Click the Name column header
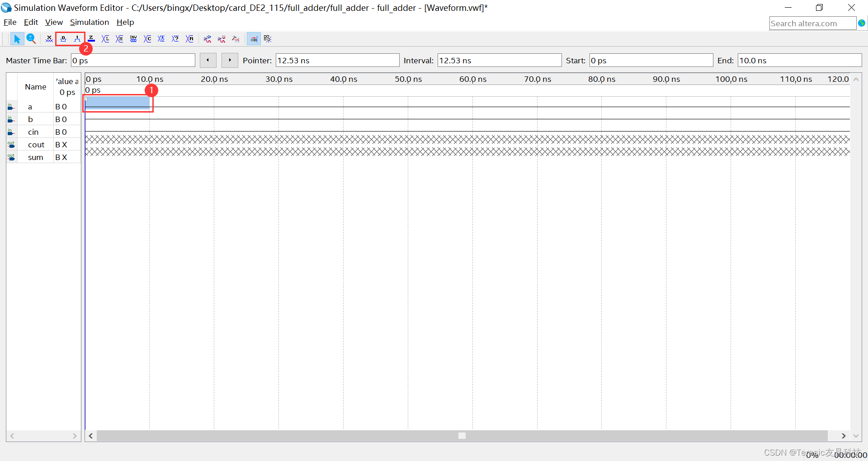The image size is (868, 461). tap(36, 87)
